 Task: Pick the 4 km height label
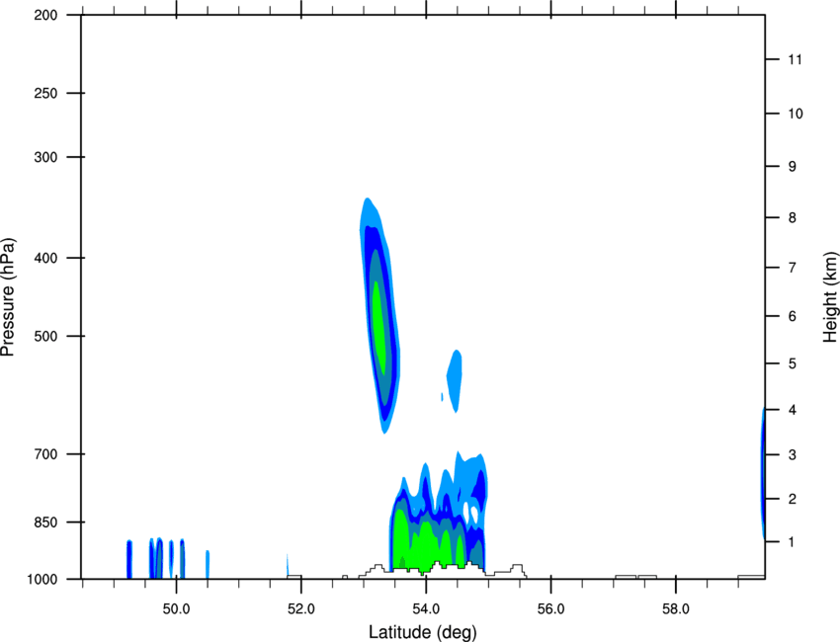(x=792, y=410)
